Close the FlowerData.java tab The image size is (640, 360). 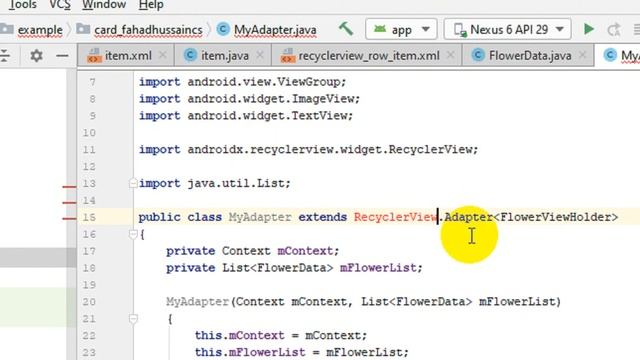pyautogui.click(x=582, y=55)
